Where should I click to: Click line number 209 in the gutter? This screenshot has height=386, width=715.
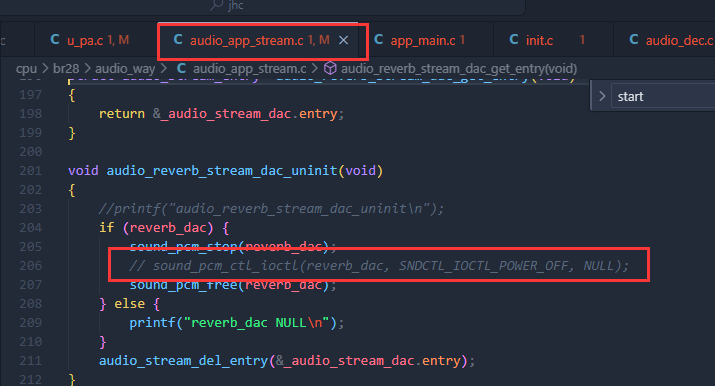(x=31, y=323)
